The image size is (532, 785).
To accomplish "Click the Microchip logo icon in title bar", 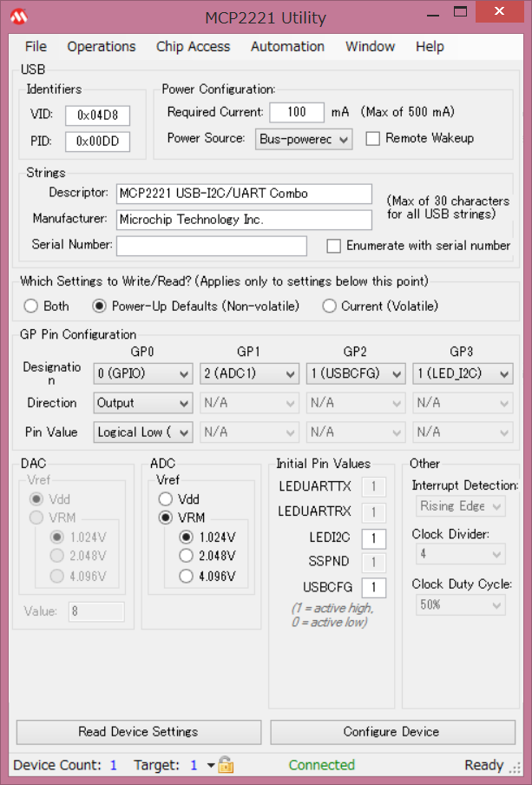I will pos(19,17).
